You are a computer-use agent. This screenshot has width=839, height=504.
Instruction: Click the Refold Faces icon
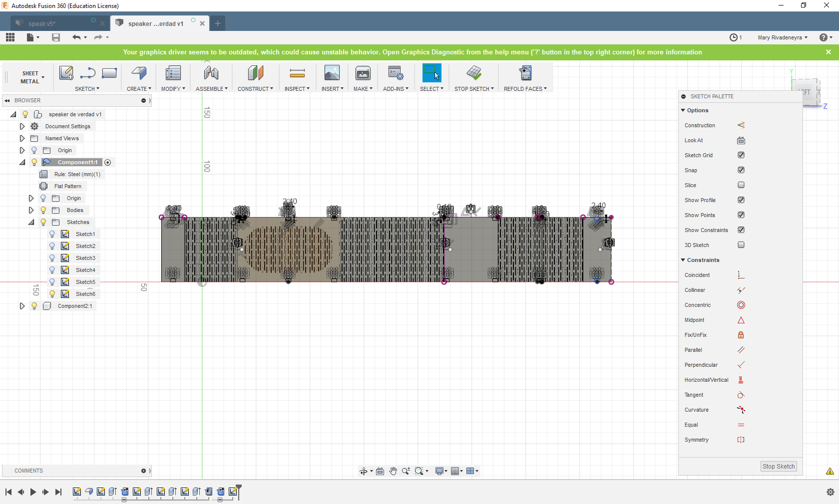coord(525,73)
